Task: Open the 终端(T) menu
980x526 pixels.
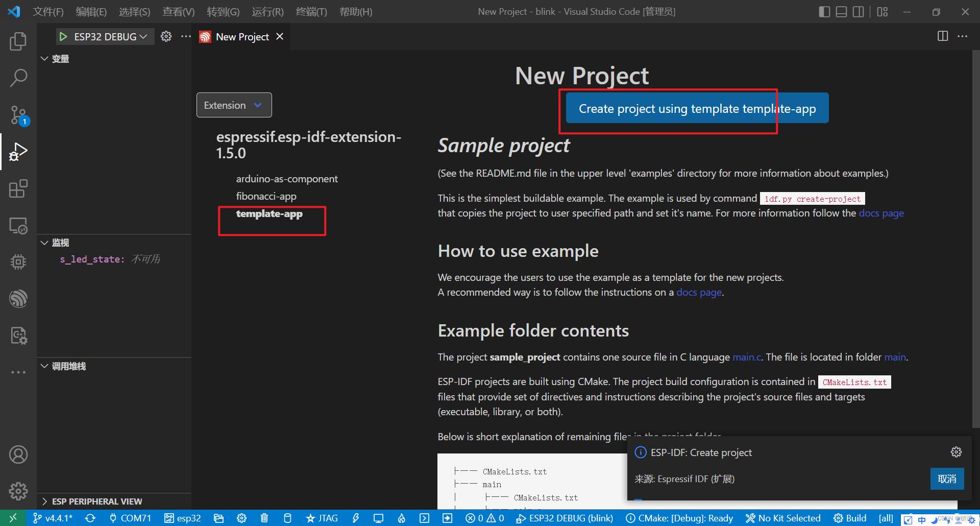Action: click(x=311, y=11)
